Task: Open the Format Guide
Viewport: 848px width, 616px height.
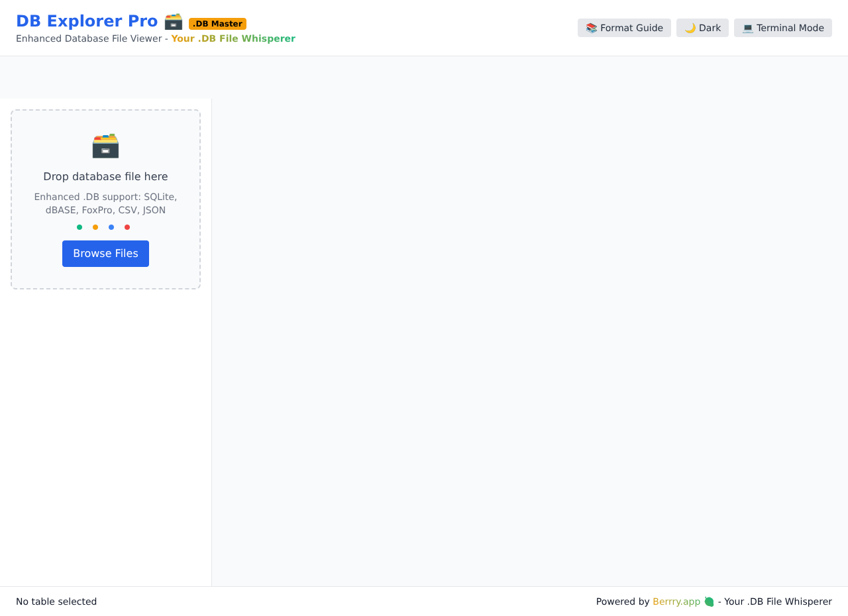Action: tap(624, 28)
